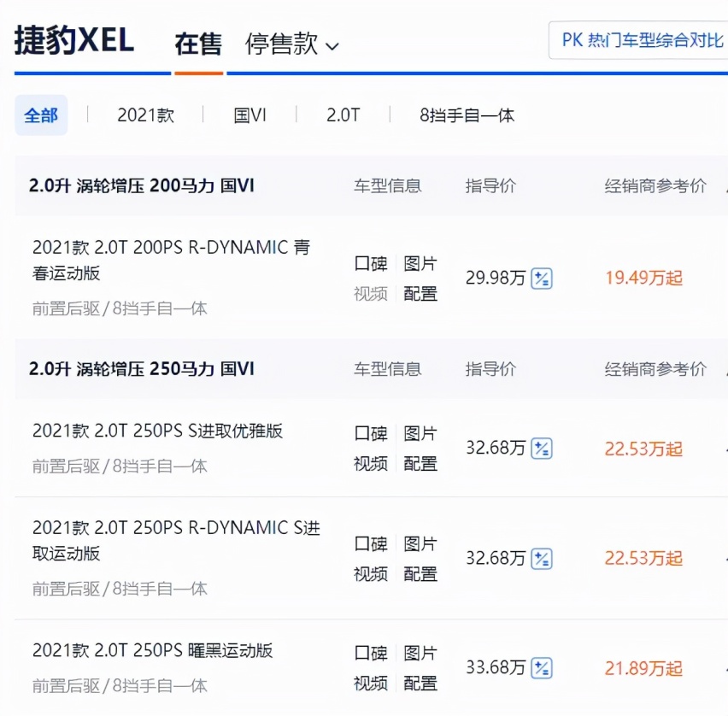Click PK 热门车型综合对比 button
Image resolution: width=728 pixels, height=716 pixels.
[x=638, y=40]
